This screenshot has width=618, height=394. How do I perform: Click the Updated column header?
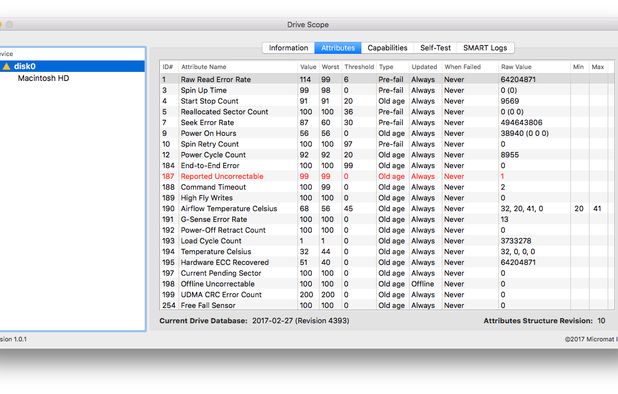pyautogui.click(x=425, y=67)
